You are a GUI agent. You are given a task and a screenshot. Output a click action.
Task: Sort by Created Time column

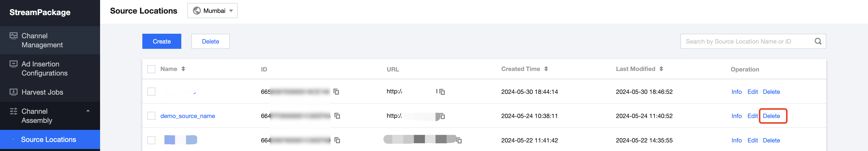(546, 69)
